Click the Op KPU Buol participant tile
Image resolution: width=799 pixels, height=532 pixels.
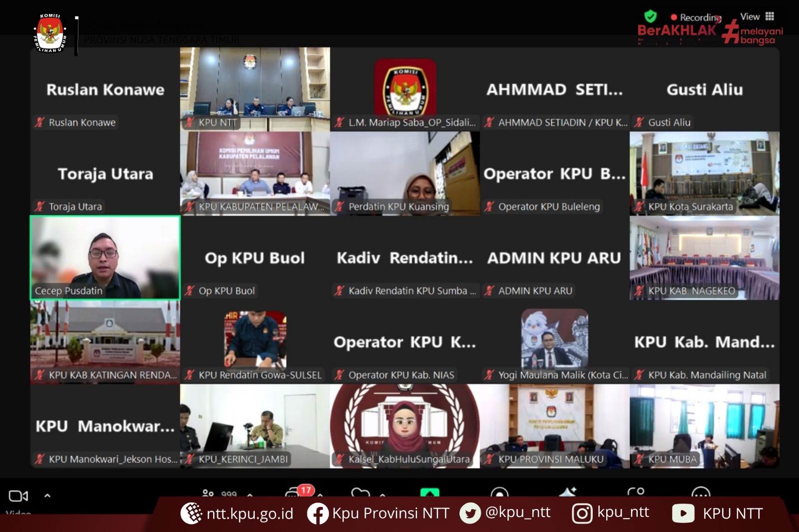(x=255, y=258)
